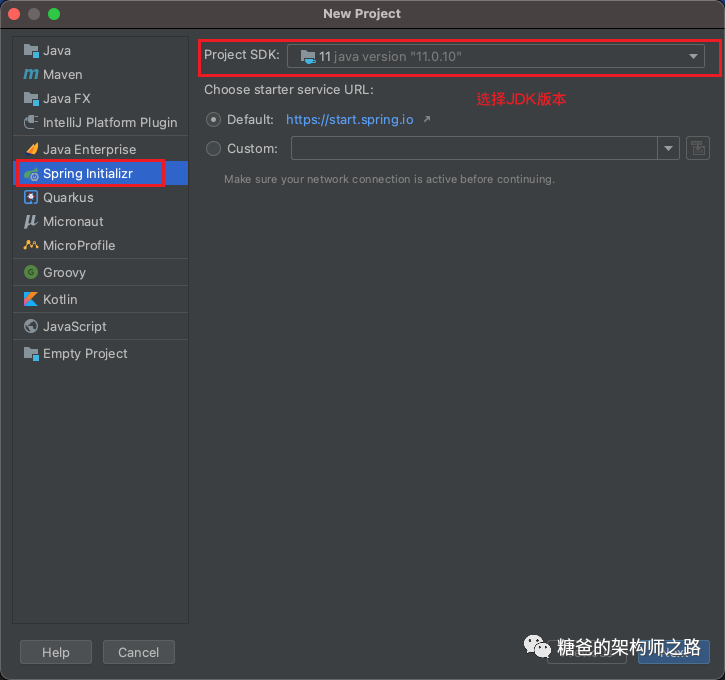Viewport: 725px width, 680px height.
Task: Select the Custom starter URL radio button
Action: coord(213,148)
